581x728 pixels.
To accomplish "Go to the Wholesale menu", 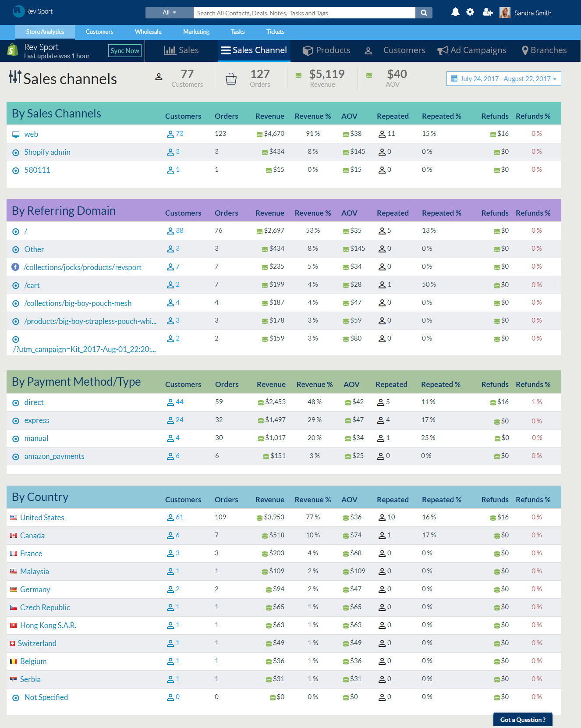I will tap(148, 32).
